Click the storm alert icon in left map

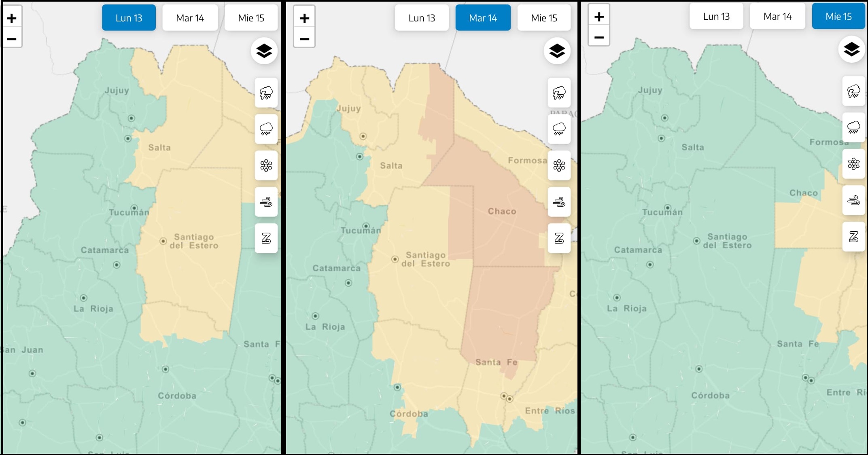(266, 93)
